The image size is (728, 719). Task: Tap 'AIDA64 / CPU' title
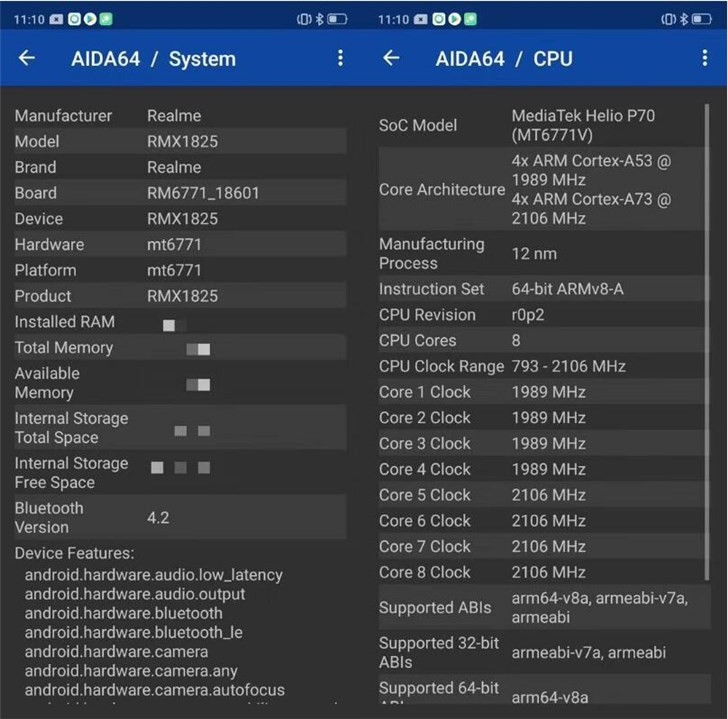coord(504,59)
